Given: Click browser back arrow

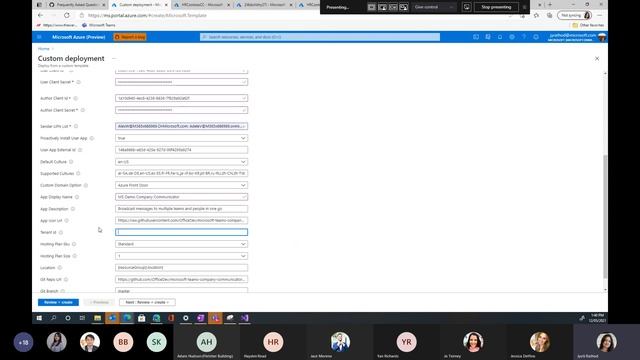Looking at the screenshot, I should pyautogui.click(x=40, y=15).
